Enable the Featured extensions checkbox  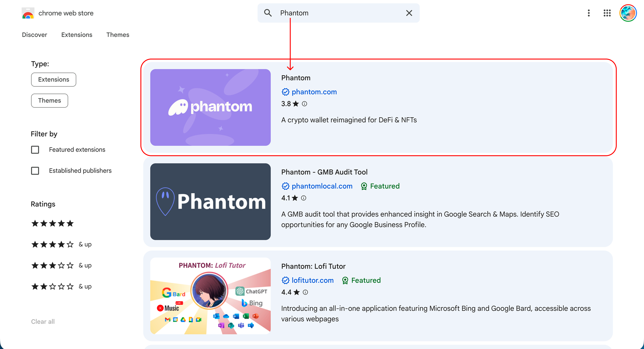[35, 150]
